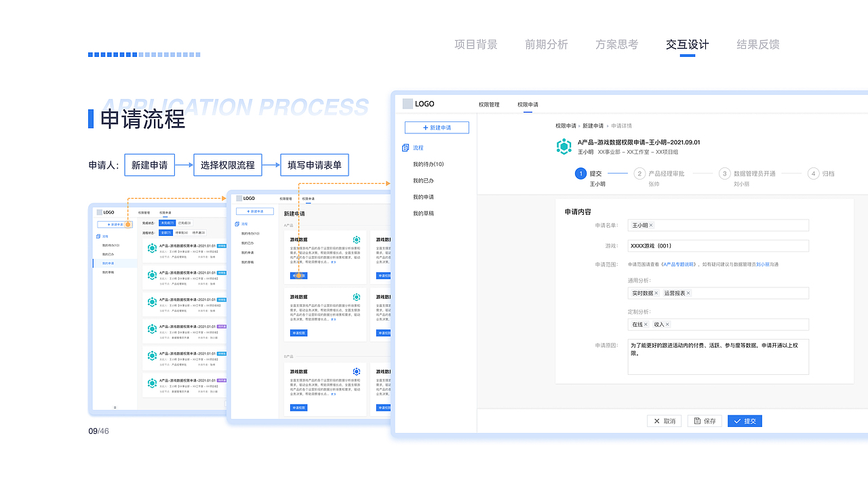Click 新建申请 button in the middle window sidebar
The image size is (868, 488).
click(x=254, y=211)
